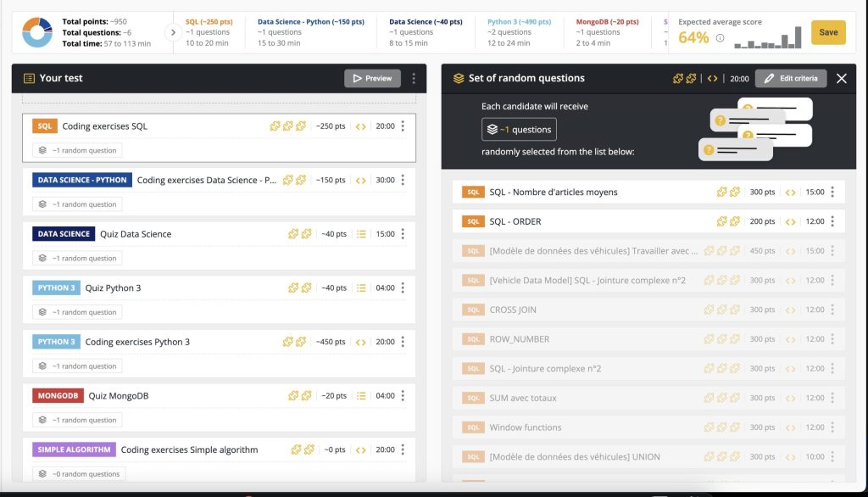
Task: Expand random question chip under Quiz Python 3
Action: pos(77,312)
